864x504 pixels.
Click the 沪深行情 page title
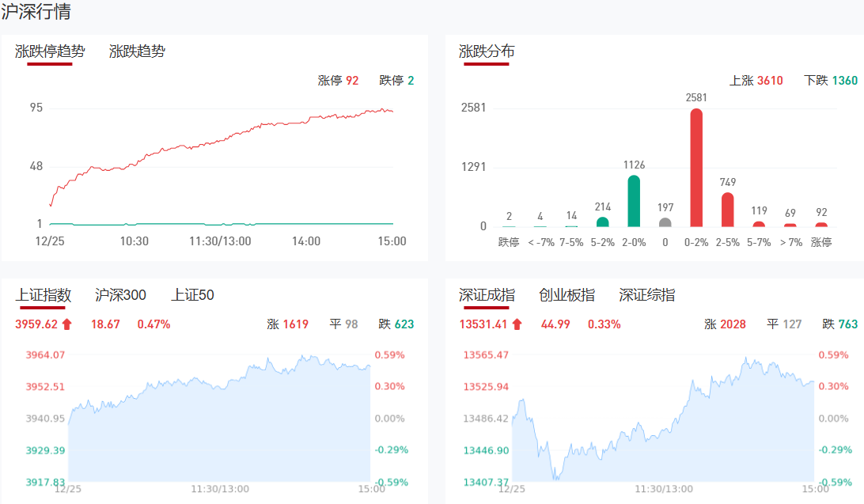coord(36,12)
